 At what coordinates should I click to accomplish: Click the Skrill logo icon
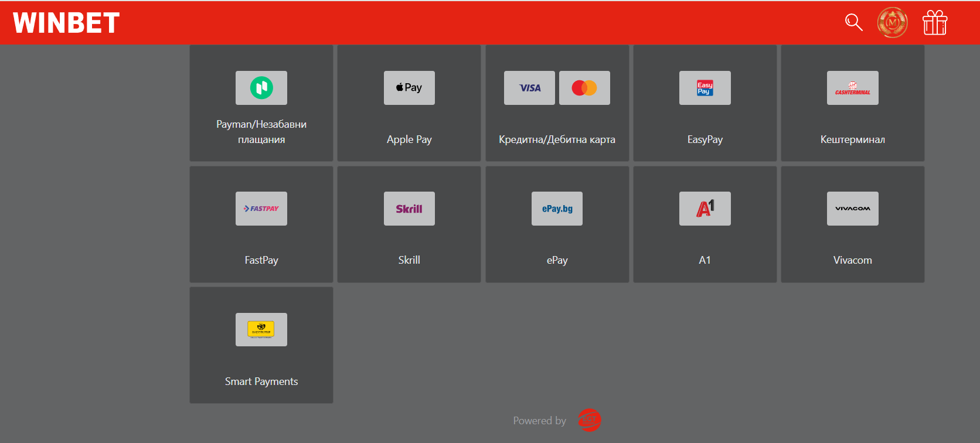click(x=409, y=209)
